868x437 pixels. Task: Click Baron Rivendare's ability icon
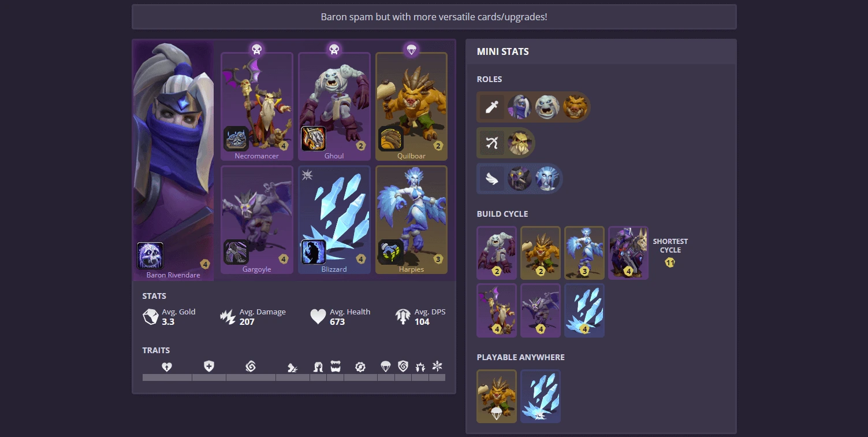(x=150, y=255)
